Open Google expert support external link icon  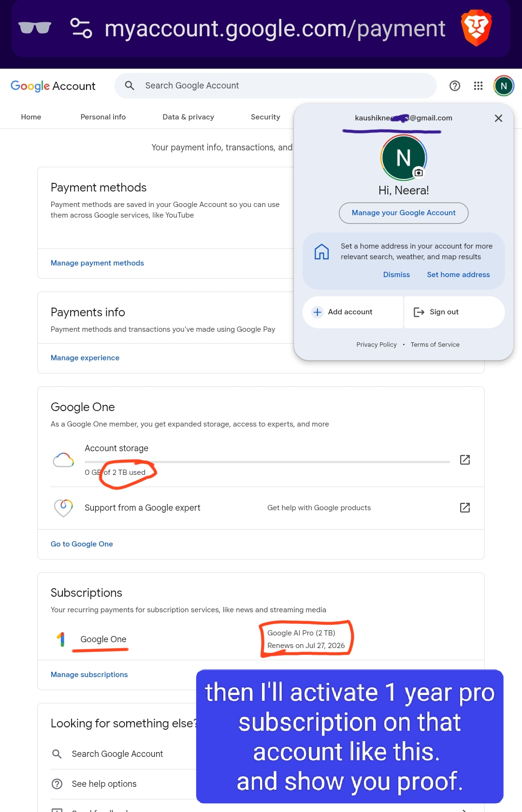pyautogui.click(x=465, y=507)
